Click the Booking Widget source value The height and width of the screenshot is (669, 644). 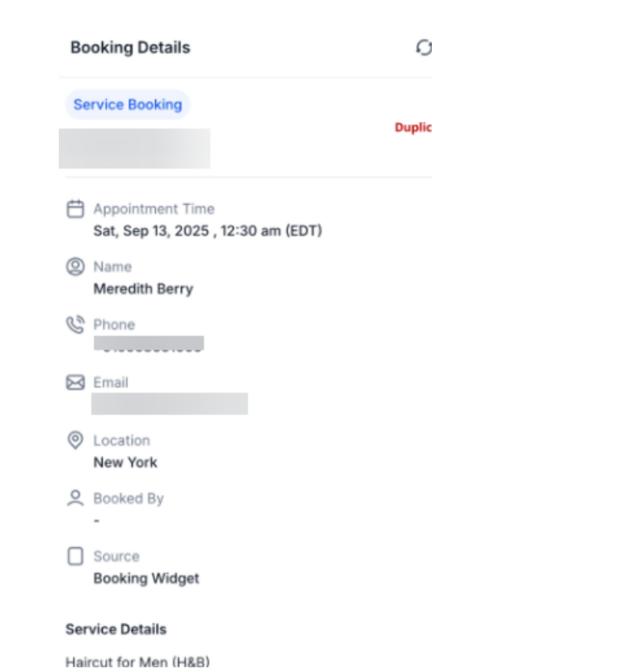(x=146, y=579)
